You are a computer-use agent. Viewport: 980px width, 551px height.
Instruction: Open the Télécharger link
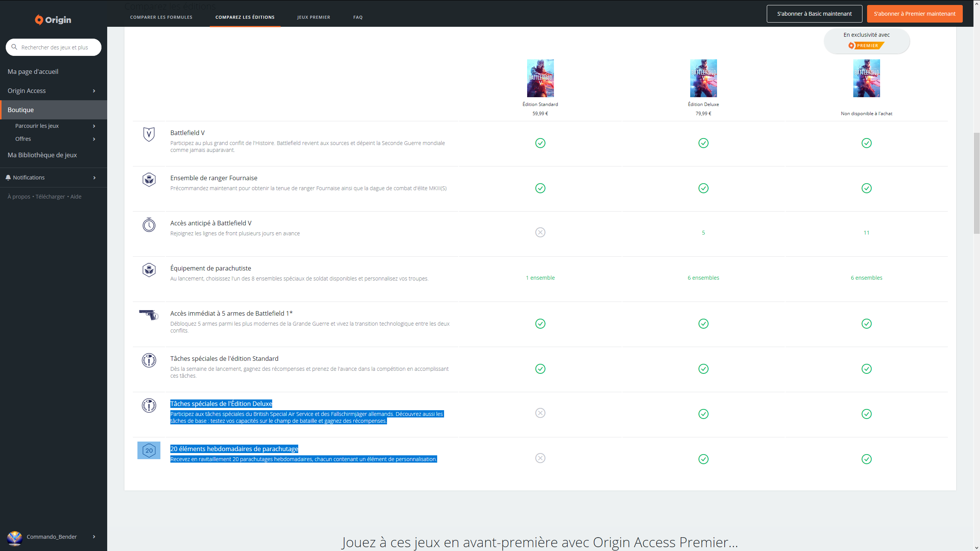pos(50,197)
